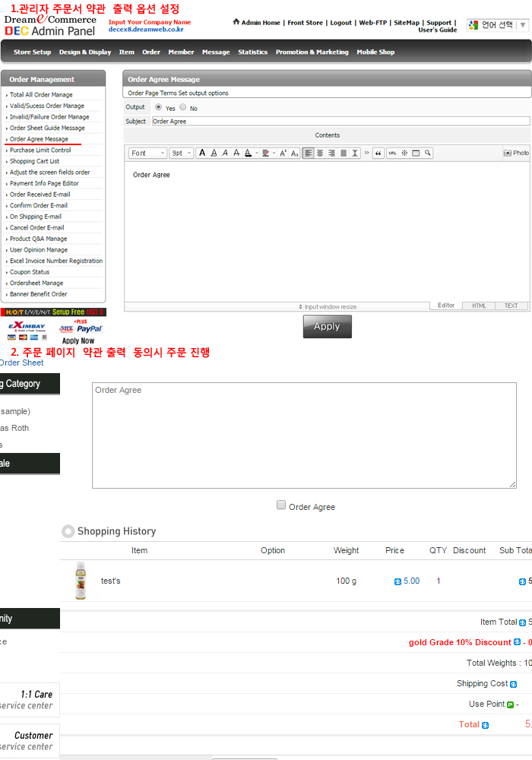The width and height of the screenshot is (532, 760).
Task: Check the Order Agree checkbox
Action: click(x=281, y=505)
